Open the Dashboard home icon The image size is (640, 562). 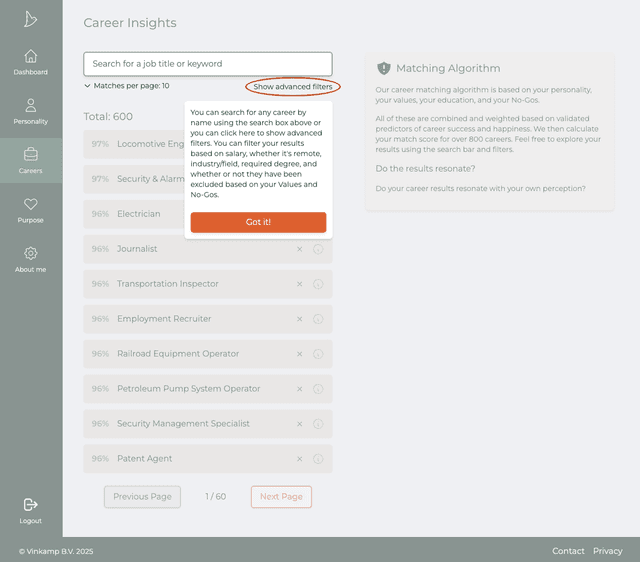tap(31, 56)
